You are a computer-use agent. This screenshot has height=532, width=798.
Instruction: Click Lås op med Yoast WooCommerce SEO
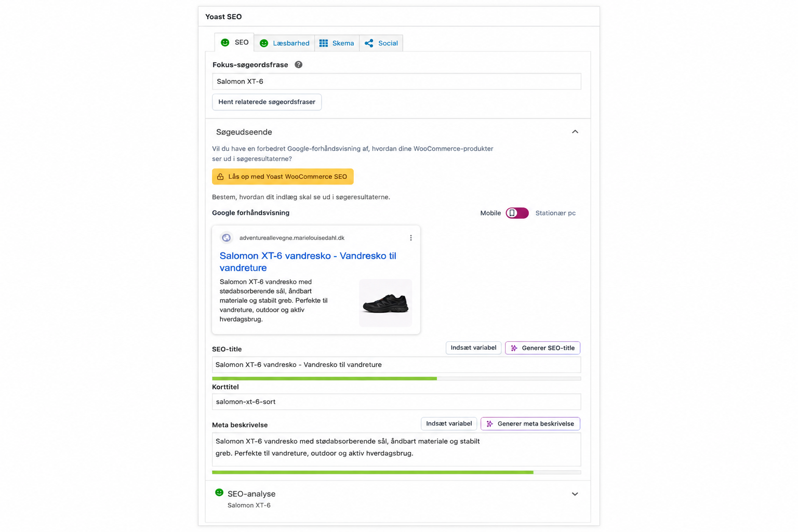click(283, 177)
